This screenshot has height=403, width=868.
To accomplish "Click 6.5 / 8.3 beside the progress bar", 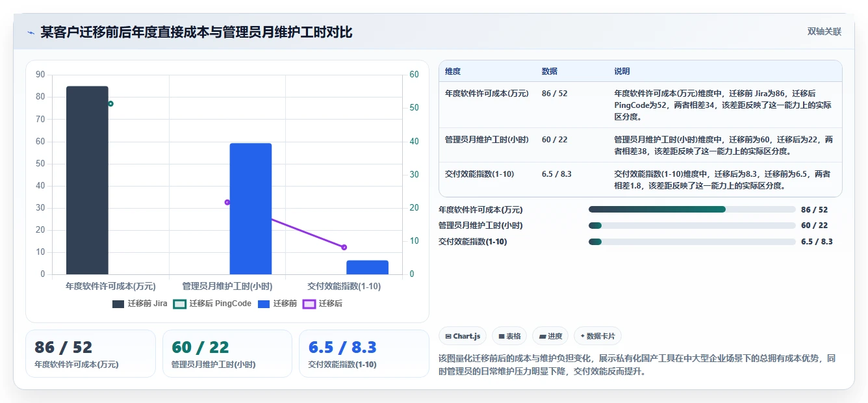I will pos(817,242).
